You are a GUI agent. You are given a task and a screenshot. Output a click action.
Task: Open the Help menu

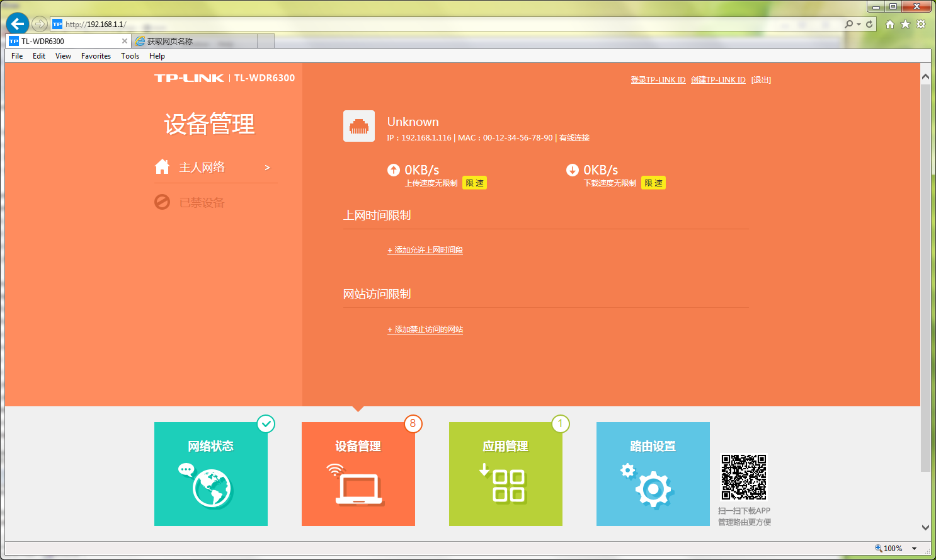pyautogui.click(x=157, y=56)
